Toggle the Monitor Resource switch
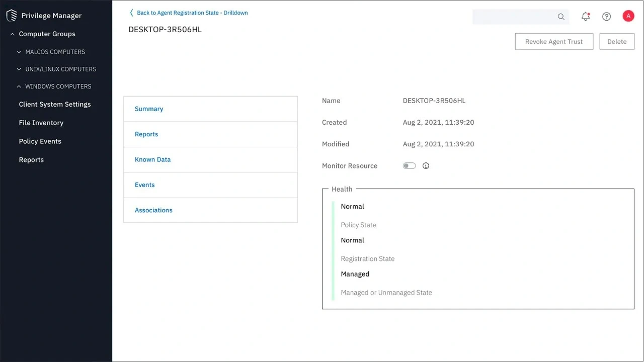This screenshot has width=644, height=362. pyautogui.click(x=409, y=166)
